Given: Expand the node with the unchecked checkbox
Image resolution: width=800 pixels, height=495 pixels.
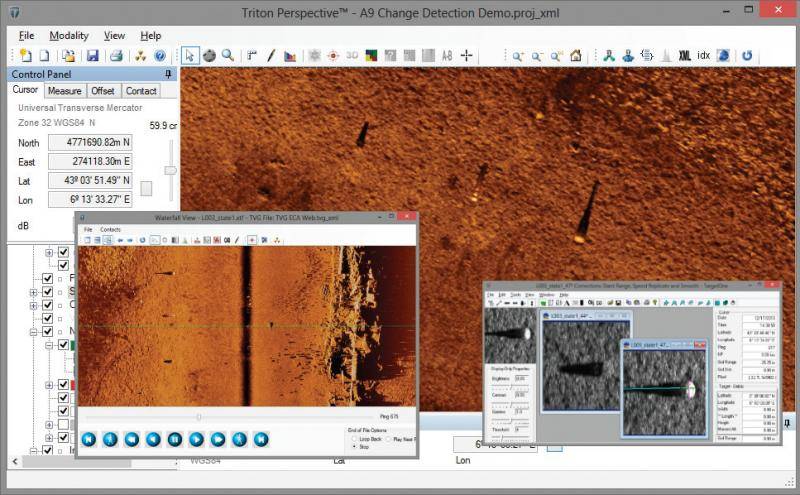Looking at the screenshot, I should click(x=49, y=424).
